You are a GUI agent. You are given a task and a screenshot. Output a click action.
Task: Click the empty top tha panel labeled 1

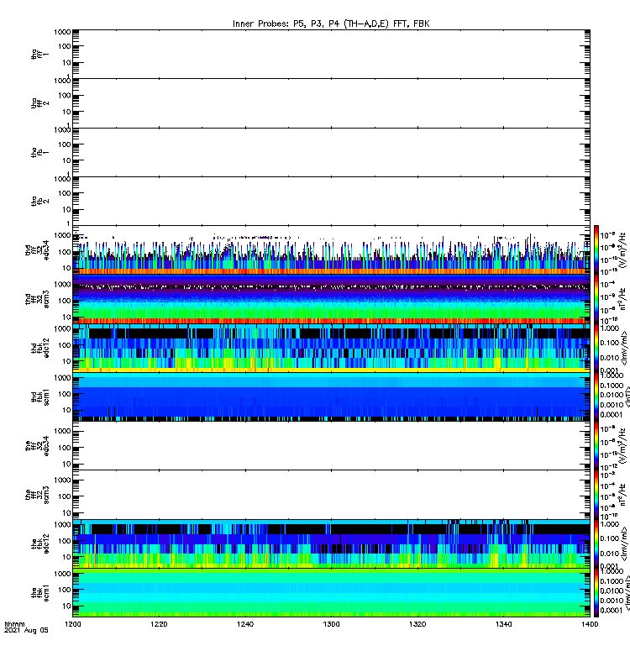331,54
